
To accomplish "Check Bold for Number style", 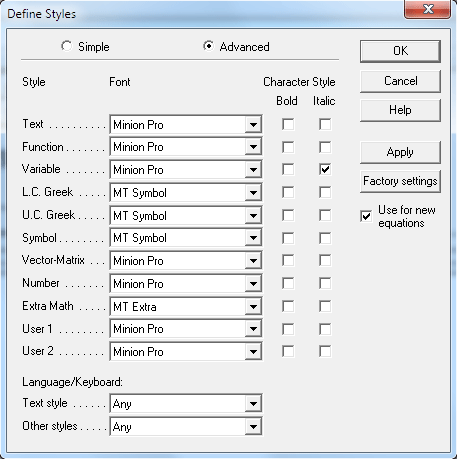I will click(288, 283).
